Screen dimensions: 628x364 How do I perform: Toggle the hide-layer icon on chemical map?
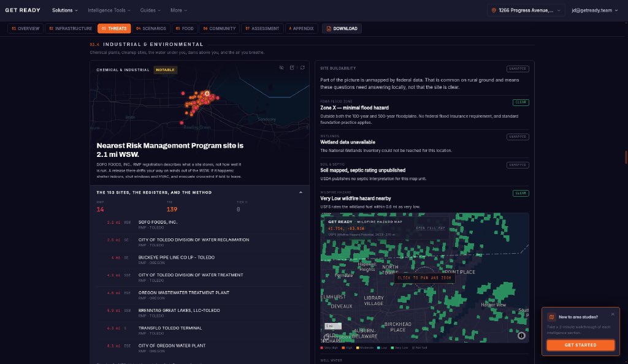click(281, 67)
